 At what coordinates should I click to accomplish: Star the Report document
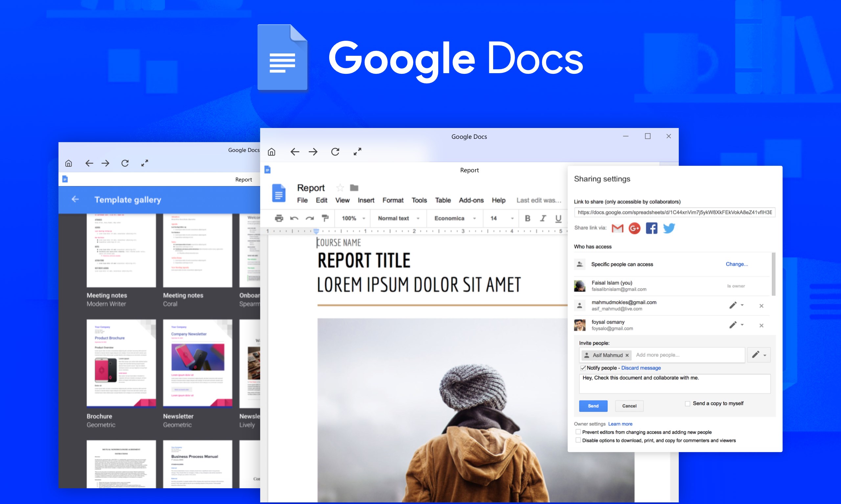coord(340,188)
